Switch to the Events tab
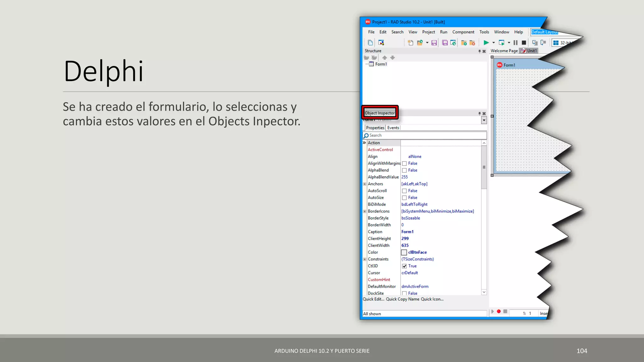The width and height of the screenshot is (644, 362). click(x=393, y=128)
